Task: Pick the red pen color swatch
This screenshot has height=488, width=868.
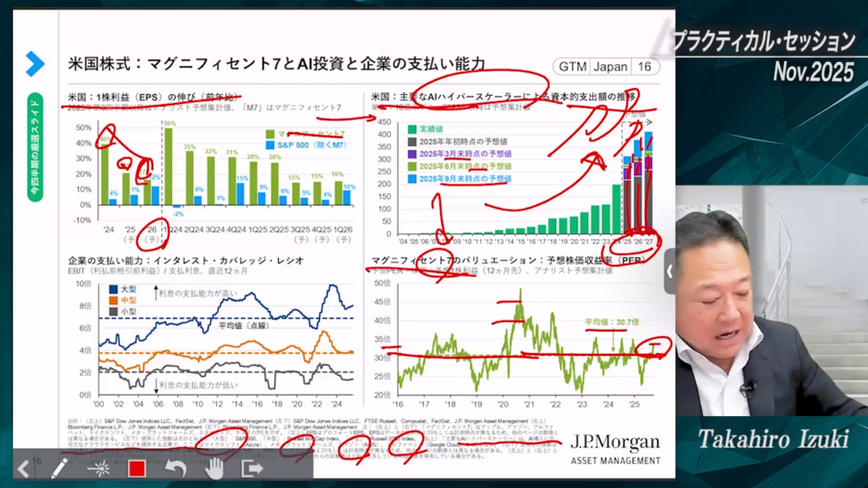Action: [x=137, y=468]
